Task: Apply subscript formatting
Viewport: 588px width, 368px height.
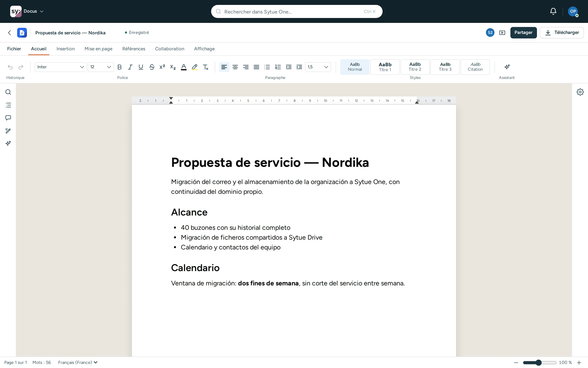Action: point(173,67)
